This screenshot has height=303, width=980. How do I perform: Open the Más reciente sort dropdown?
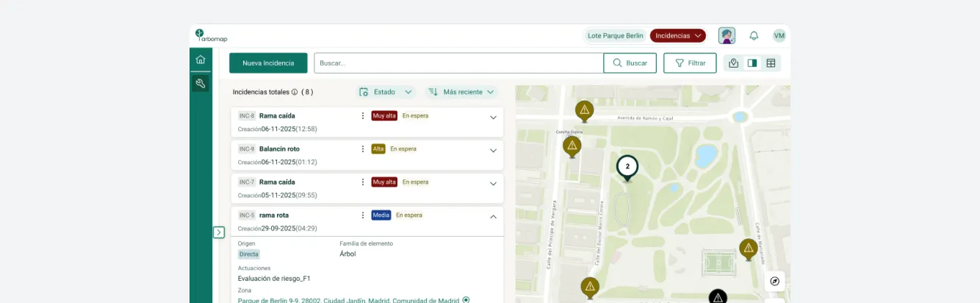pyautogui.click(x=462, y=92)
